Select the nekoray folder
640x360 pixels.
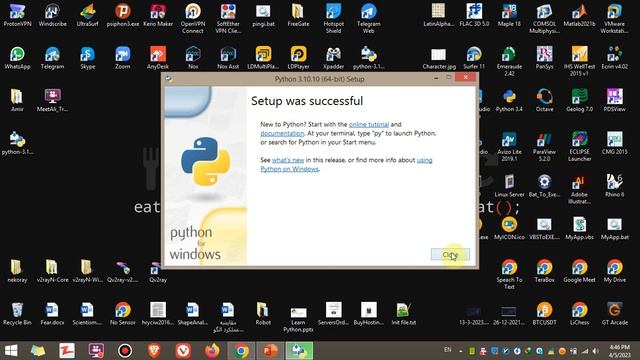click(17, 271)
